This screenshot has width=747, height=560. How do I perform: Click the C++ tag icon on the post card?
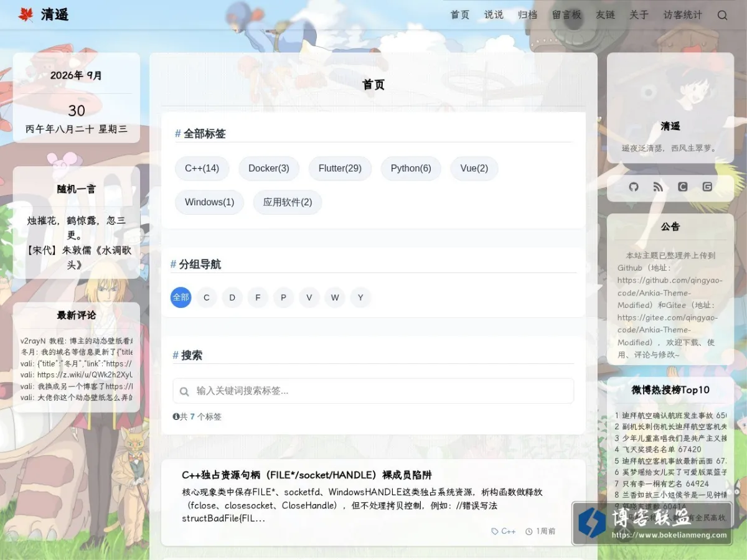click(495, 531)
